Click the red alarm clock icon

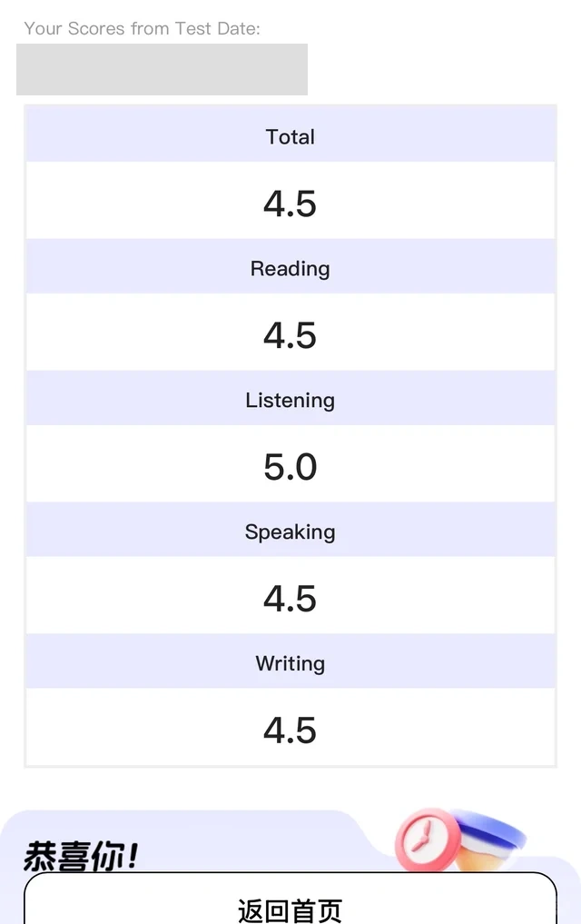tap(428, 840)
